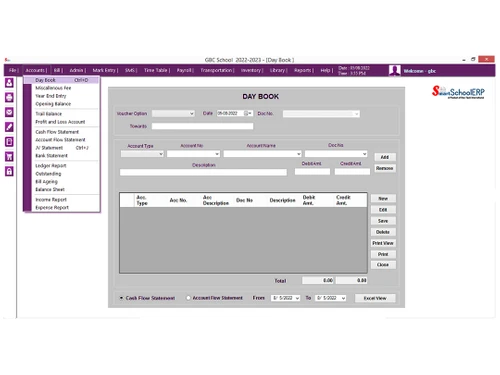
Task: Click the Save button
Action: coord(383,221)
